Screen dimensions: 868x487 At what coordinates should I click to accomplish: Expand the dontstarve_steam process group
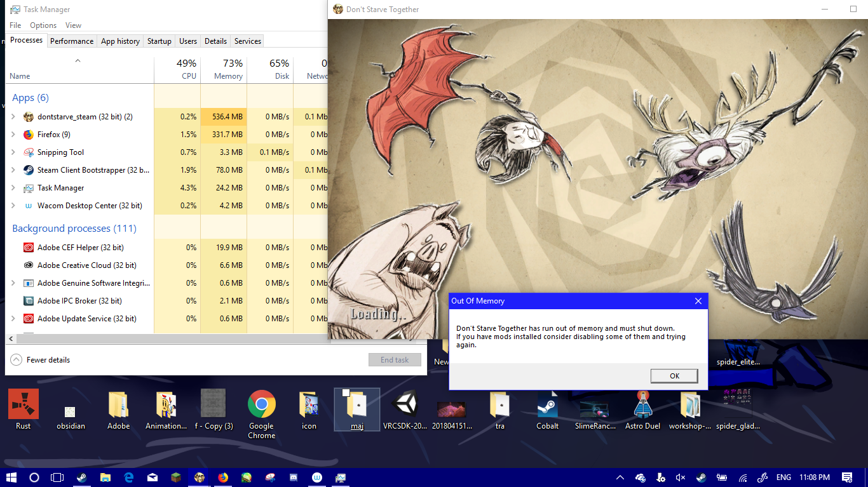13,117
